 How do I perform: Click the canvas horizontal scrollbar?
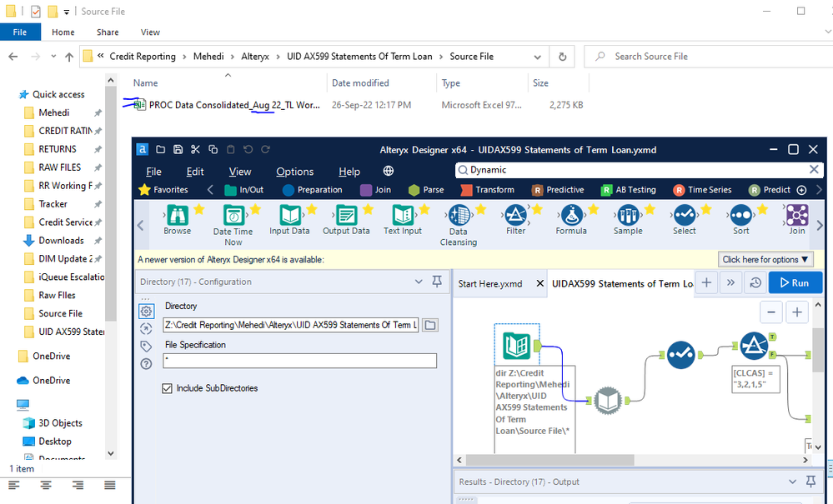coord(549,460)
